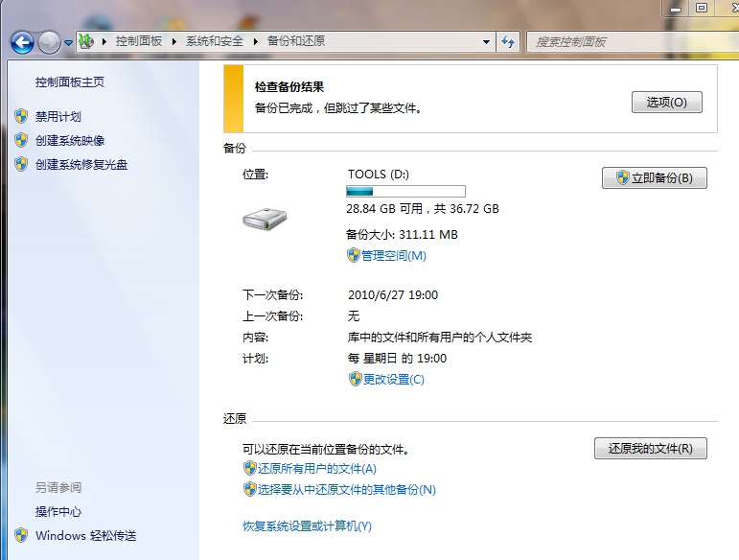
Task: Click the 立即备份(B) button
Action: click(x=654, y=177)
